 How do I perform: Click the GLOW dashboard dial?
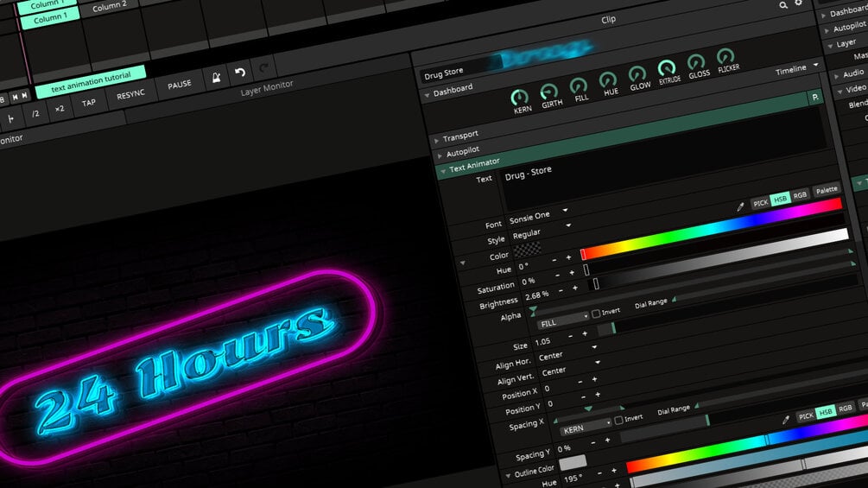click(x=637, y=74)
